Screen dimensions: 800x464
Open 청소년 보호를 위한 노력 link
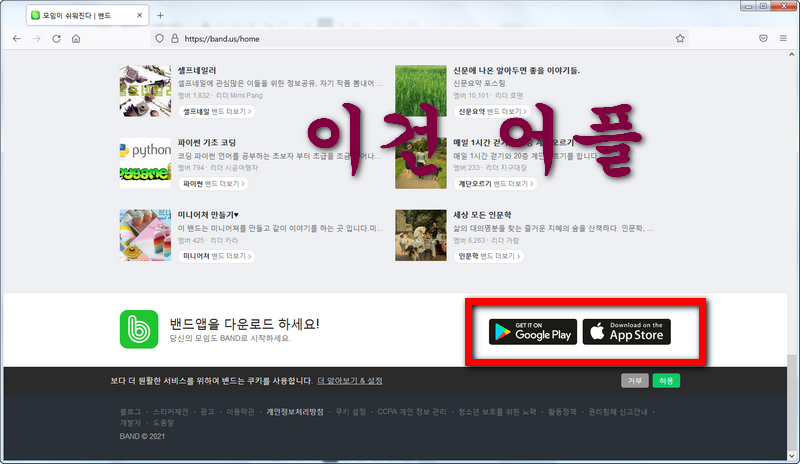497,412
